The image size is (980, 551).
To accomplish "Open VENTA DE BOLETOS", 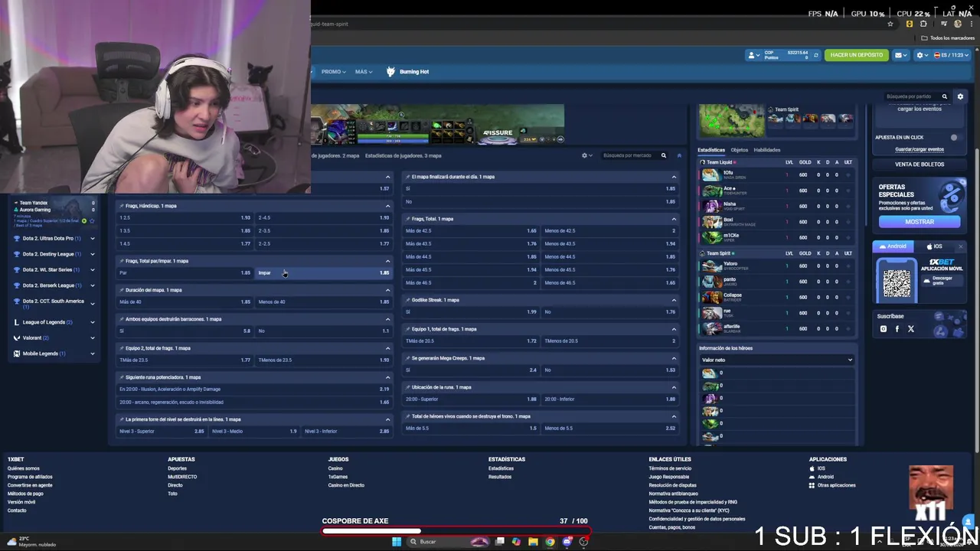I will pyautogui.click(x=920, y=164).
